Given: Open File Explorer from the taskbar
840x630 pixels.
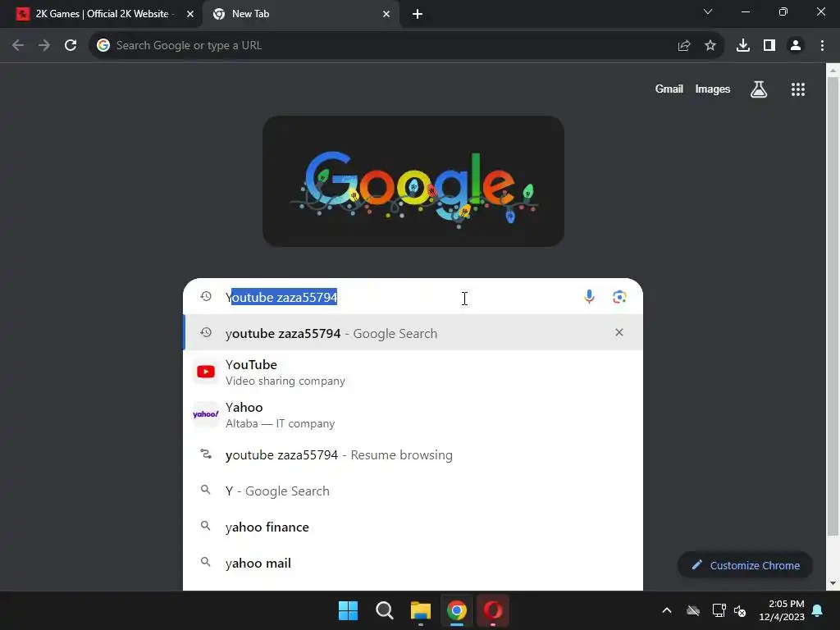Looking at the screenshot, I should tap(421, 610).
